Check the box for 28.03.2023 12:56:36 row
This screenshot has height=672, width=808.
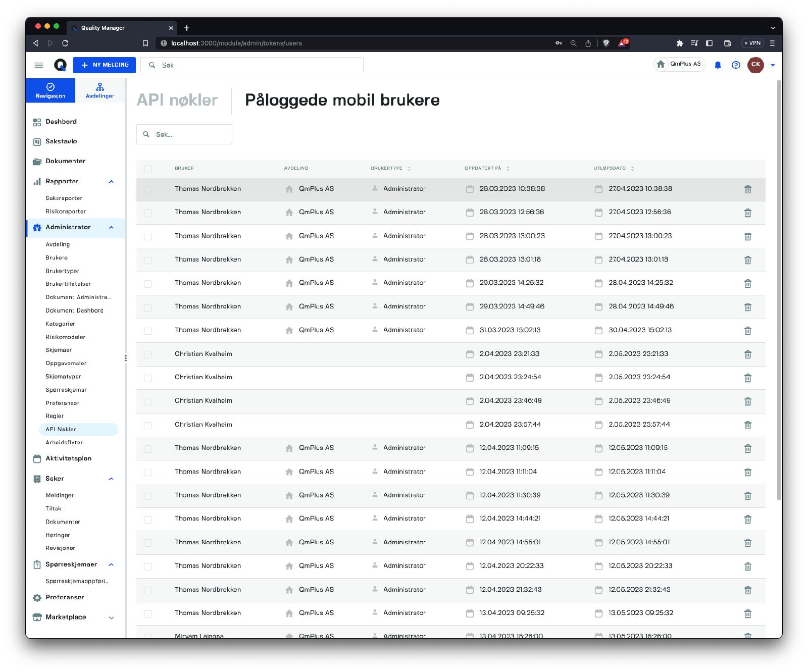click(x=147, y=213)
